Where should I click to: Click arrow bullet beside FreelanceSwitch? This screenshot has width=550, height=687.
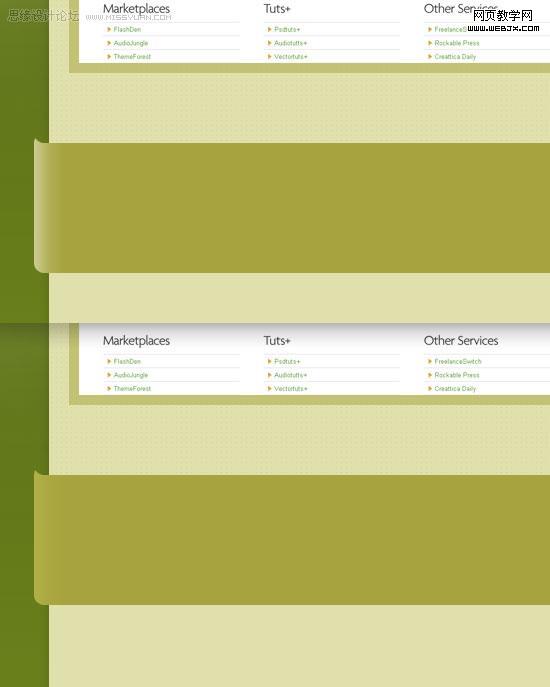[x=430, y=361]
